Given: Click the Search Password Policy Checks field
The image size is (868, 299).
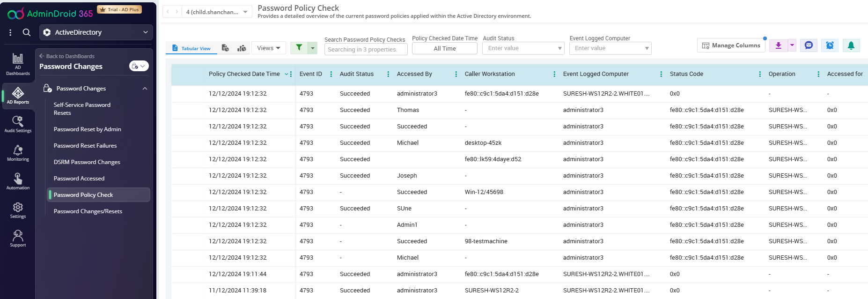Looking at the screenshot, I should (x=366, y=49).
